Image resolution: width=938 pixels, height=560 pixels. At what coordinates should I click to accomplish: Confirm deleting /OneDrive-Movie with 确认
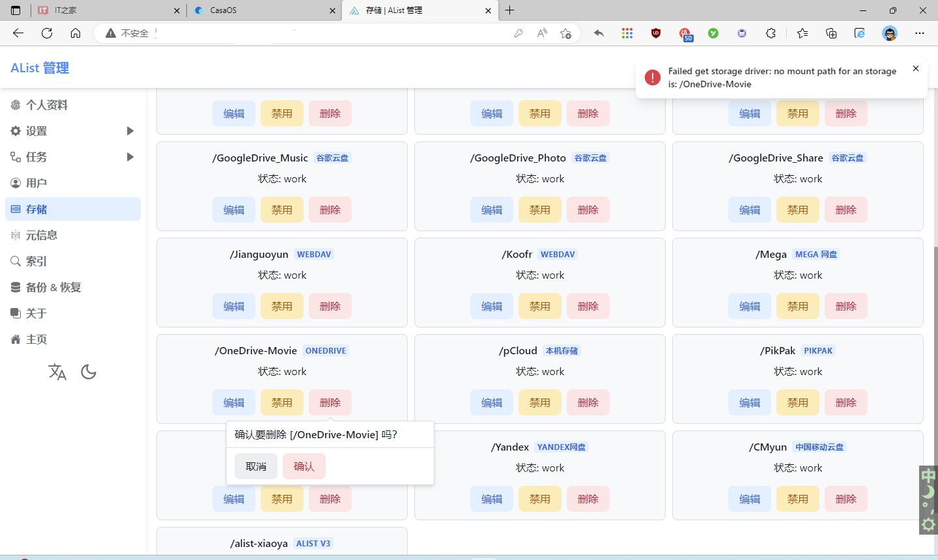point(304,466)
